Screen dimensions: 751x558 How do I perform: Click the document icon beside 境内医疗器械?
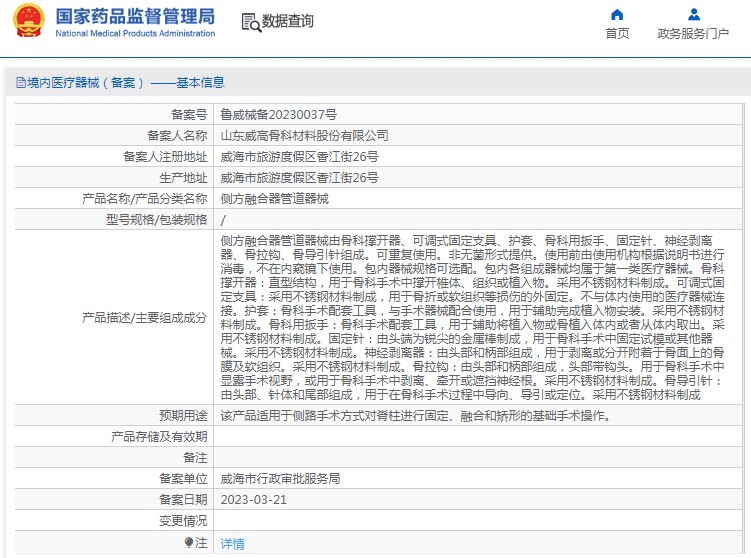point(21,83)
